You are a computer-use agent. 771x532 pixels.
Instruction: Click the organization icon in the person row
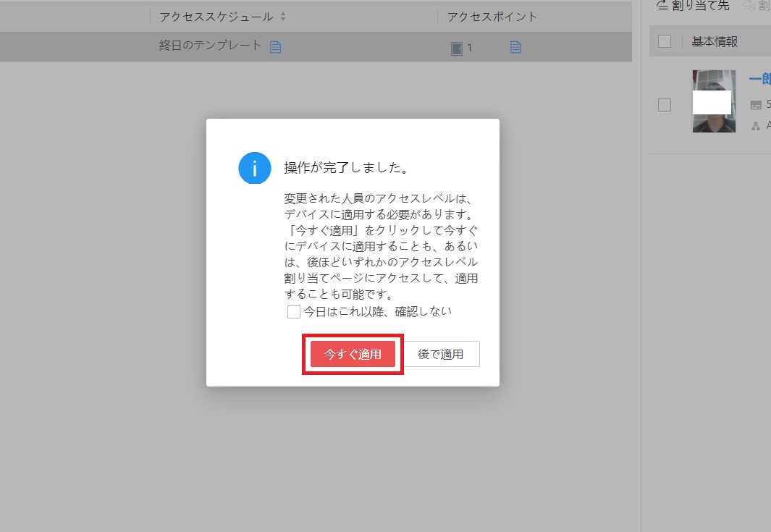(757, 124)
